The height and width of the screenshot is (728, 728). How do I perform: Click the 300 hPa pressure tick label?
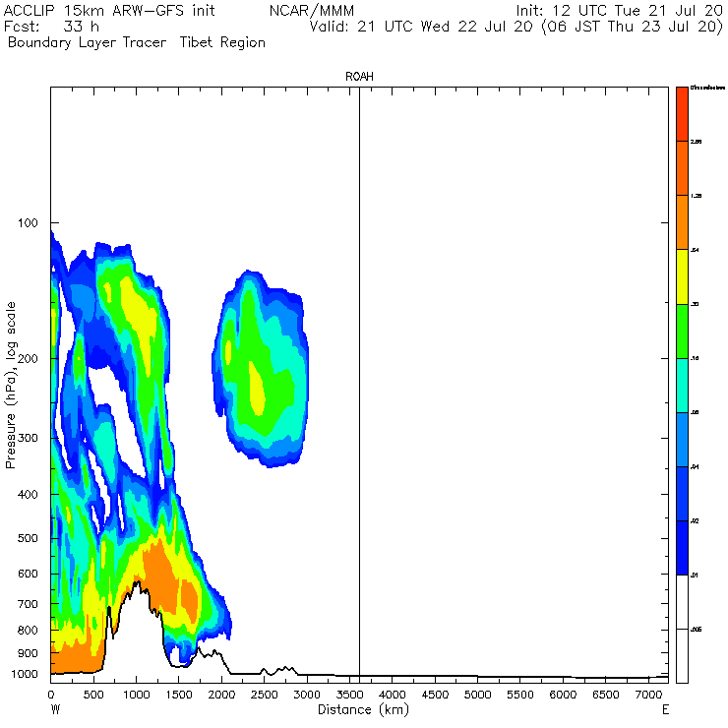point(28,438)
